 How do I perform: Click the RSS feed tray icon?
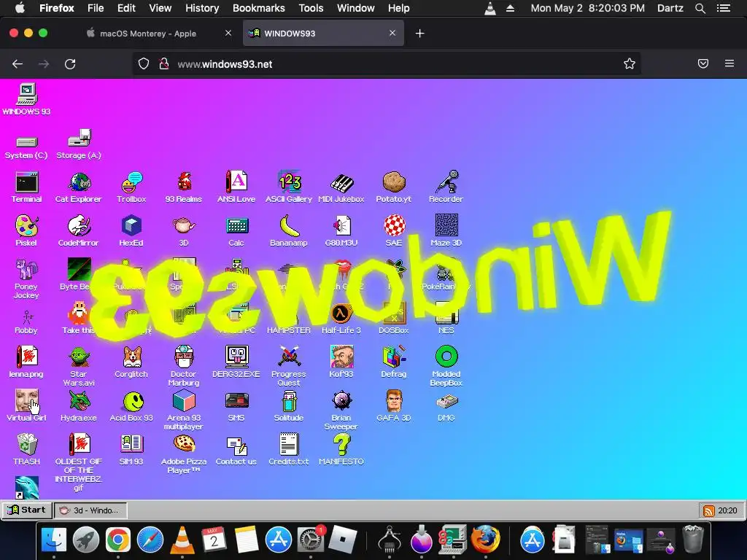[709, 511]
